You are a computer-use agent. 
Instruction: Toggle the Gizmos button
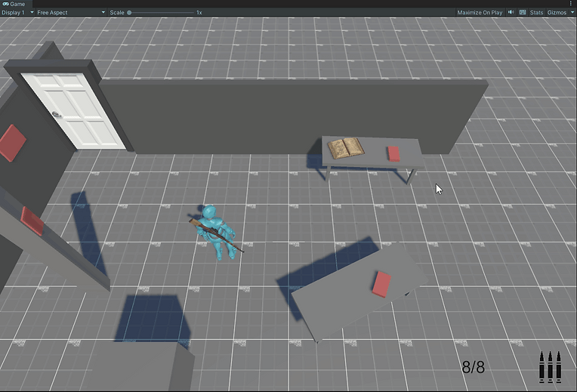(557, 13)
